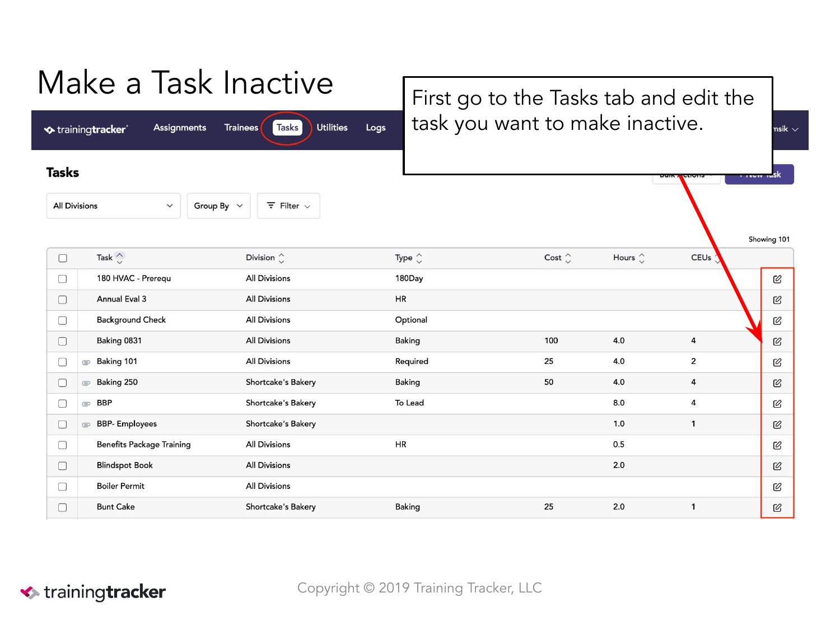Click link icon beside Baking 101
Image resolution: width=840 pixels, height=630 pixels.
(x=86, y=362)
